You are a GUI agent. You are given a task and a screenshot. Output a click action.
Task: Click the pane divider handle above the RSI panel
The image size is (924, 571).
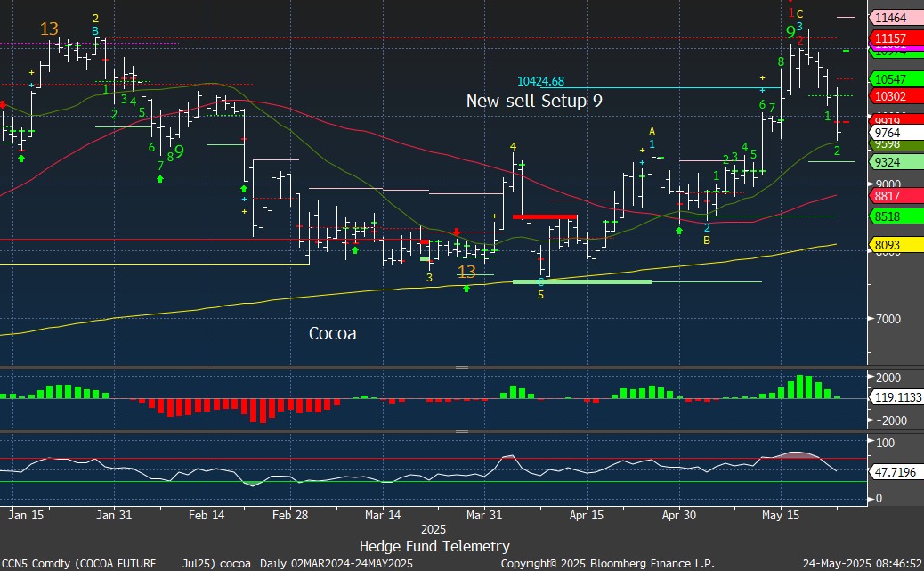(461, 431)
